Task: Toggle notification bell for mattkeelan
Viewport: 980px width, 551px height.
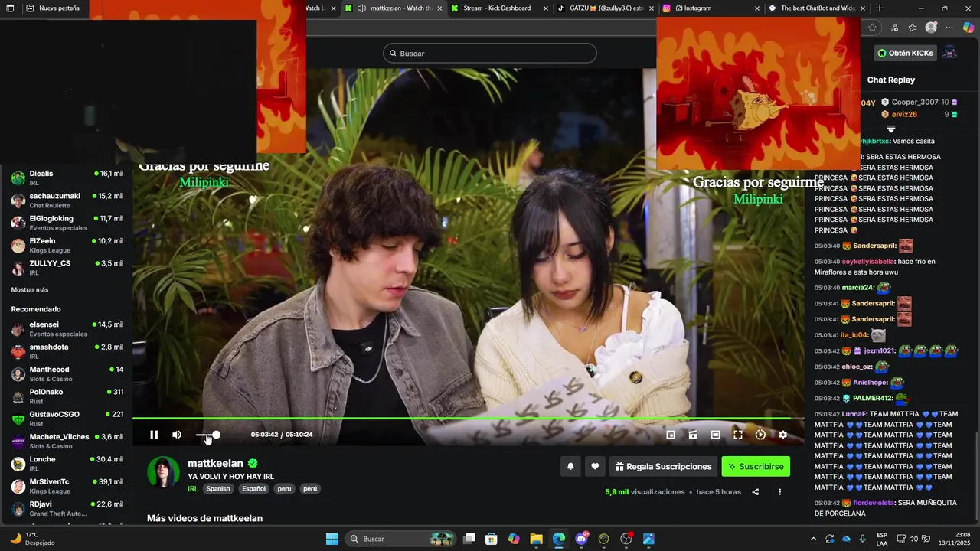Action: coord(570,466)
